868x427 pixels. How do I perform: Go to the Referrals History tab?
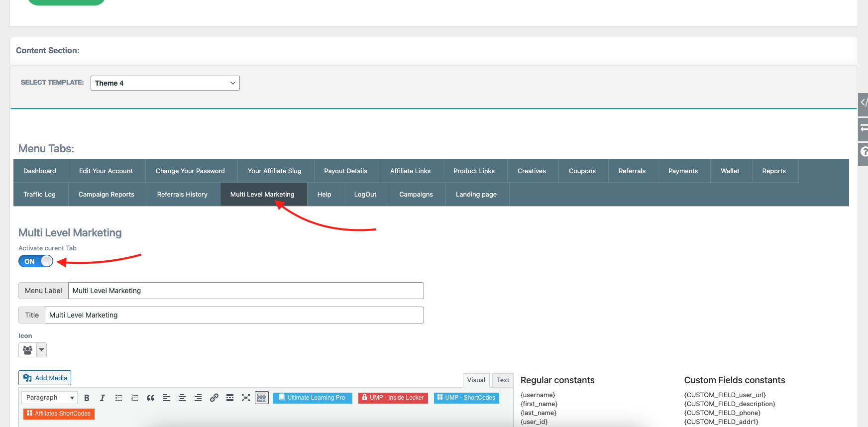(183, 195)
